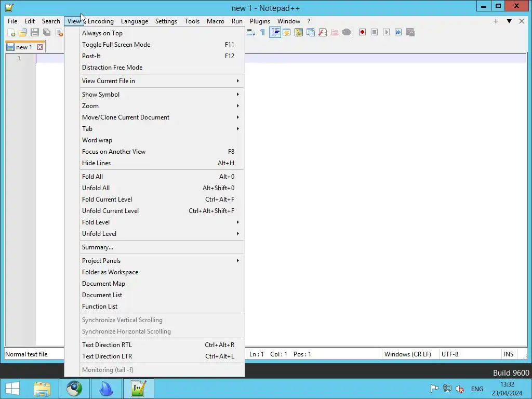Open the Language menu

135,21
